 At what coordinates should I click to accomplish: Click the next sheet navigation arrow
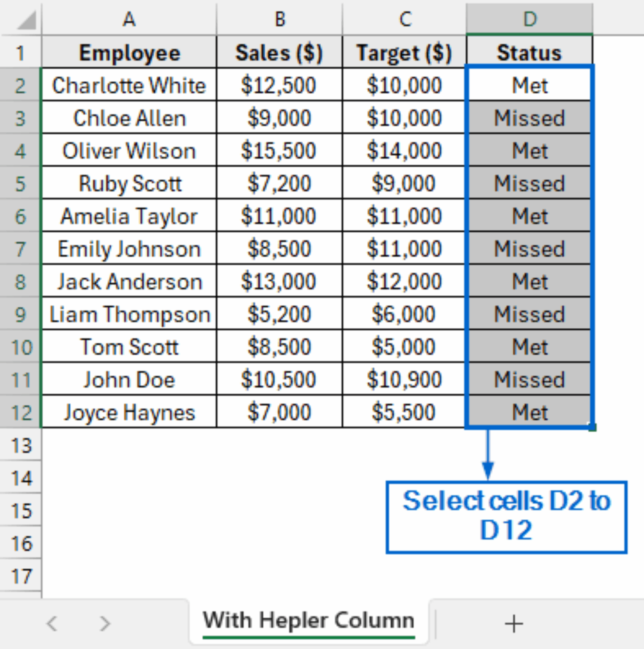tap(104, 622)
